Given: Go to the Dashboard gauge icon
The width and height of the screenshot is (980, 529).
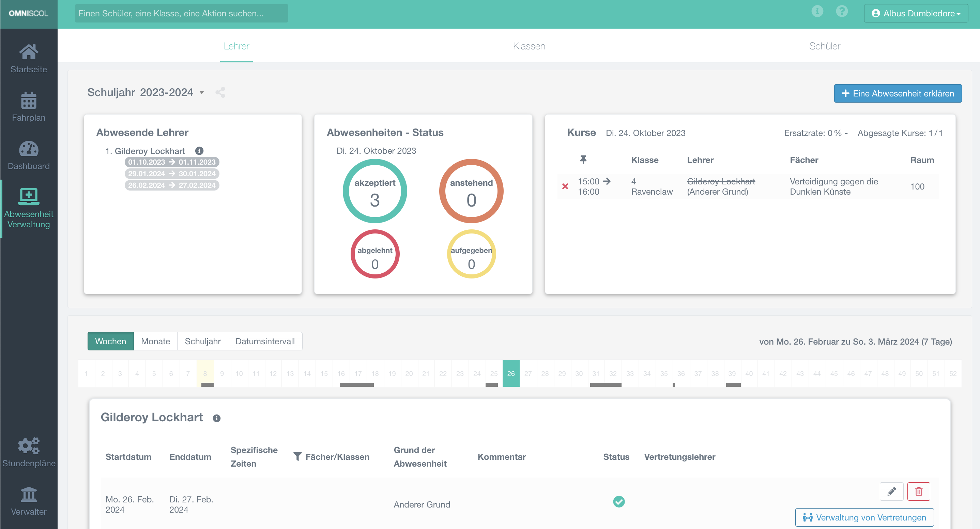Looking at the screenshot, I should tap(29, 149).
